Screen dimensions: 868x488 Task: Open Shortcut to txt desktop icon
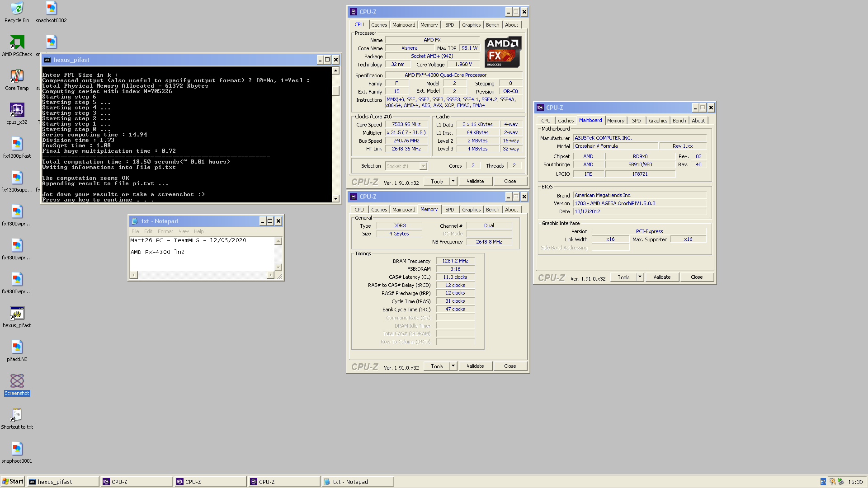click(x=17, y=419)
